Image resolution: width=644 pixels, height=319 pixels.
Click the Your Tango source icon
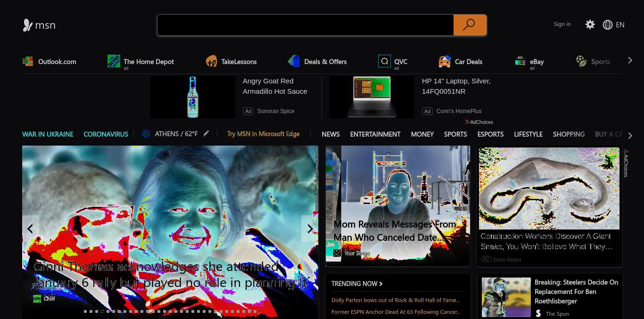(x=337, y=253)
